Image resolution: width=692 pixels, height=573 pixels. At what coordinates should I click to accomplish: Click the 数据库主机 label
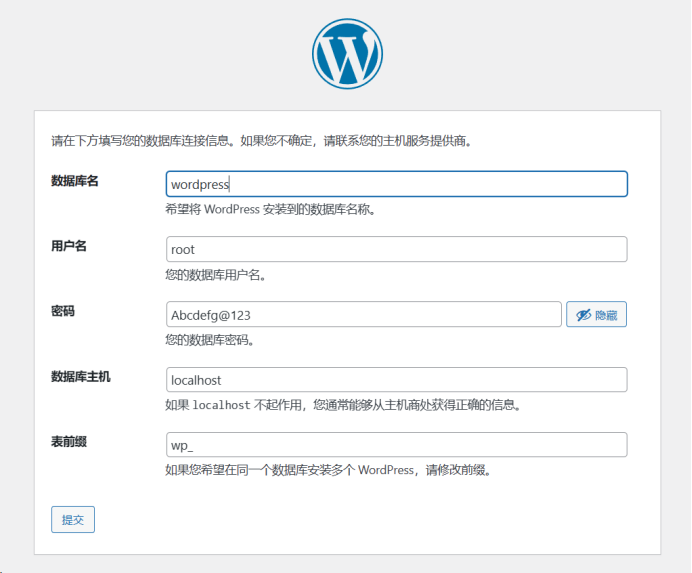pyautogui.click(x=81, y=377)
